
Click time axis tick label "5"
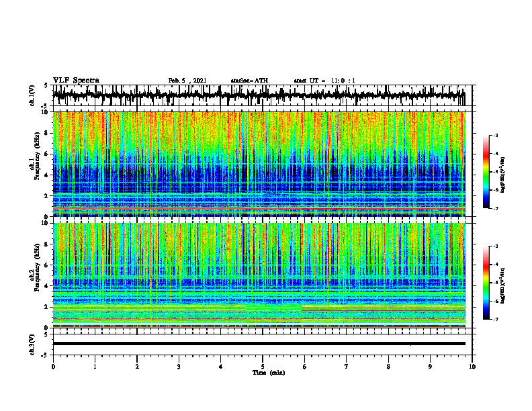263,366
